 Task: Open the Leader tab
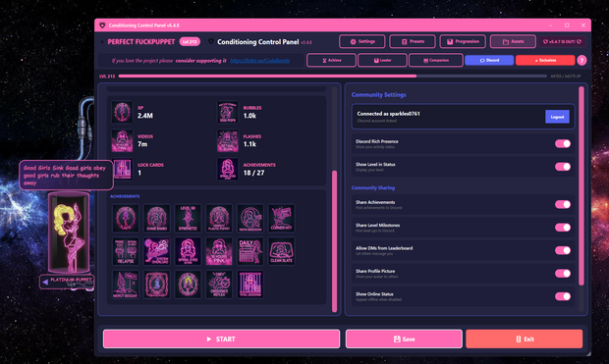tap(382, 60)
